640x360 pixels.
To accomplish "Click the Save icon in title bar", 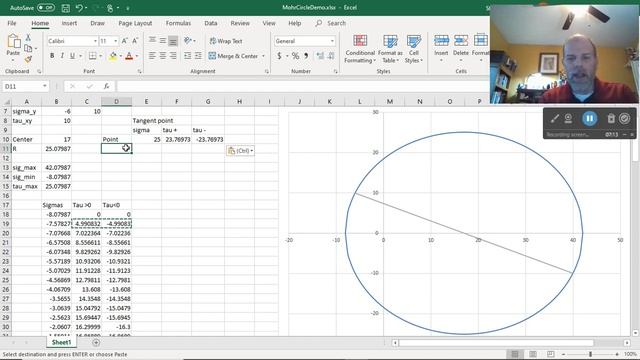I will (65, 8).
